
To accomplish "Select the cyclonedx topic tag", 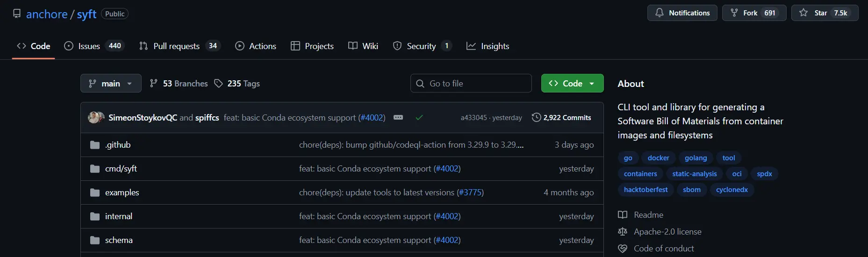I will (732, 190).
